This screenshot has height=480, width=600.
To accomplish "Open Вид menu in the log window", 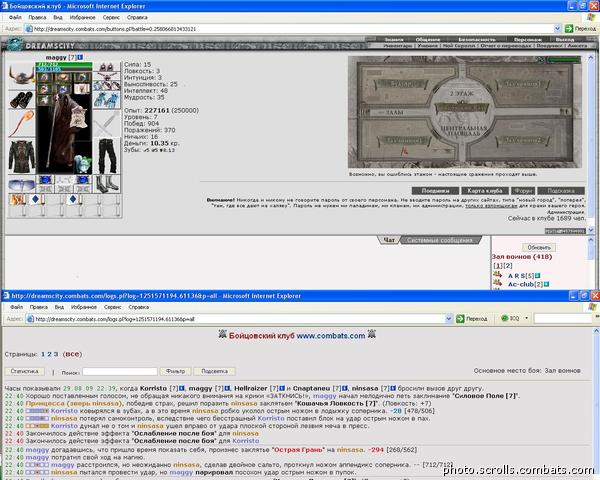I will click(59, 307).
